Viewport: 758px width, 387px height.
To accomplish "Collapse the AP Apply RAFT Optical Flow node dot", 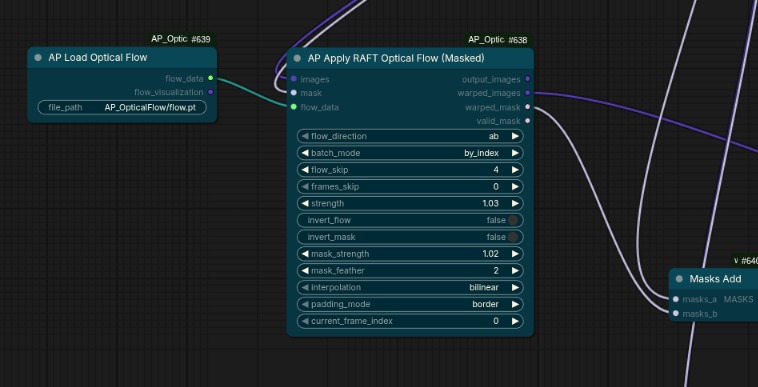I will [x=297, y=58].
